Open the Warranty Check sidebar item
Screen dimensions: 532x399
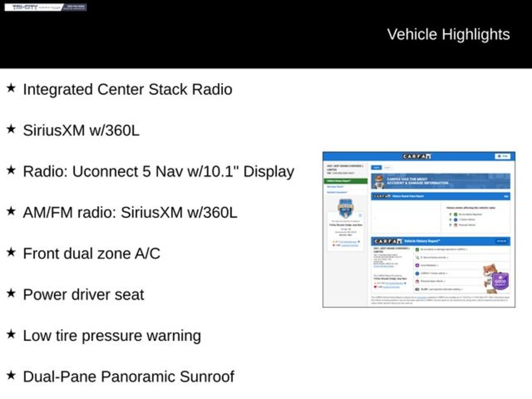click(337, 187)
